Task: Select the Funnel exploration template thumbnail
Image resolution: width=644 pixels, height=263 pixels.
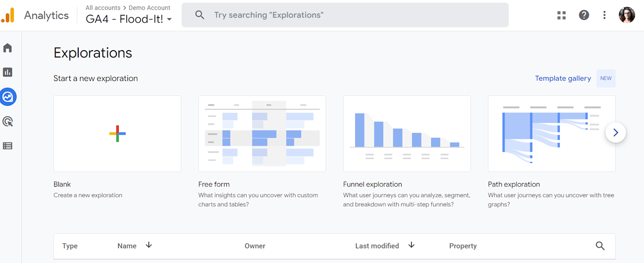Action: click(x=407, y=134)
